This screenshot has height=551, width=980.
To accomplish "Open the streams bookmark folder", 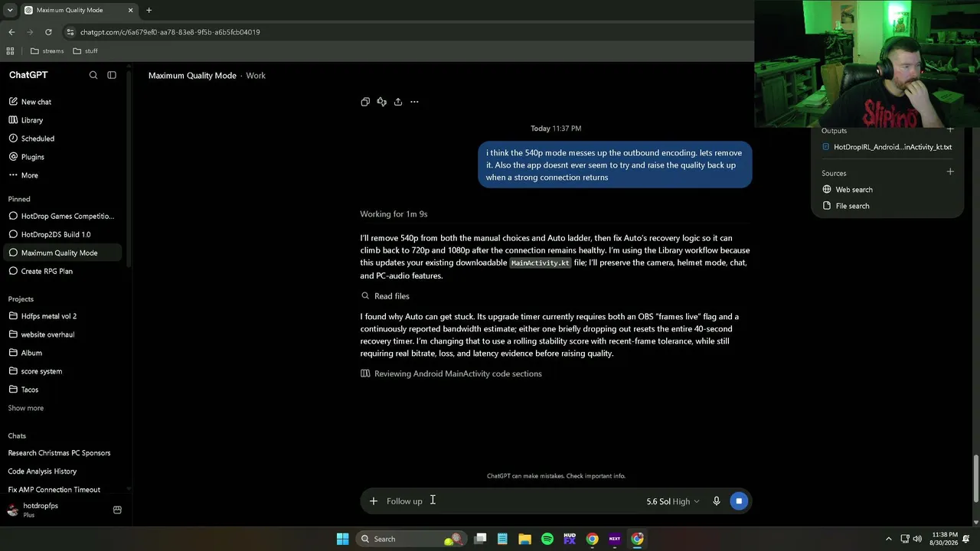I will coord(47,51).
